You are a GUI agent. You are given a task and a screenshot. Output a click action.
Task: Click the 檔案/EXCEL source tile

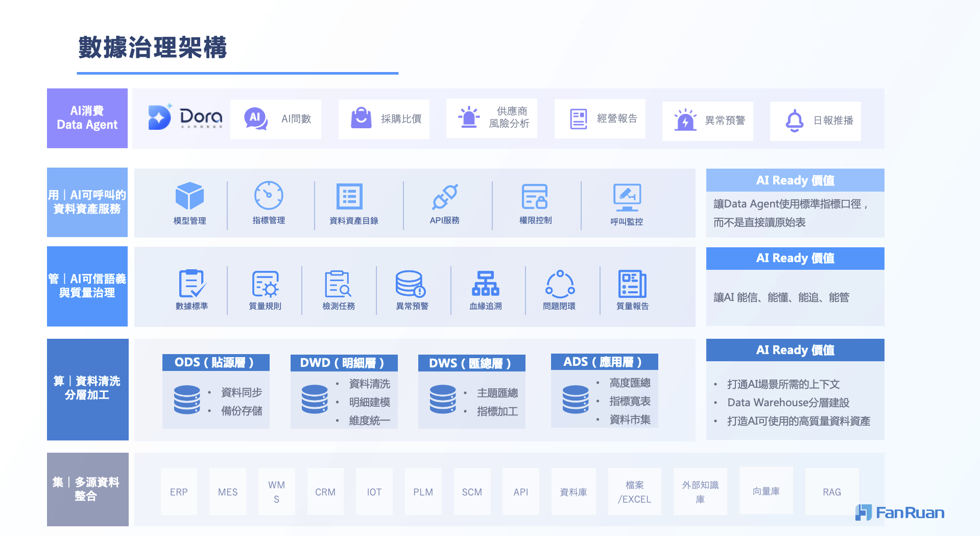click(635, 492)
